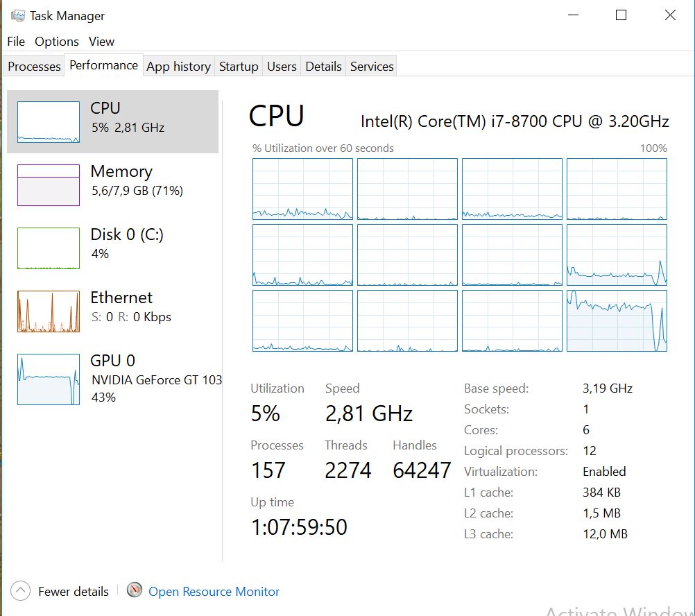Collapse view with Fewer details arrow

(21, 591)
